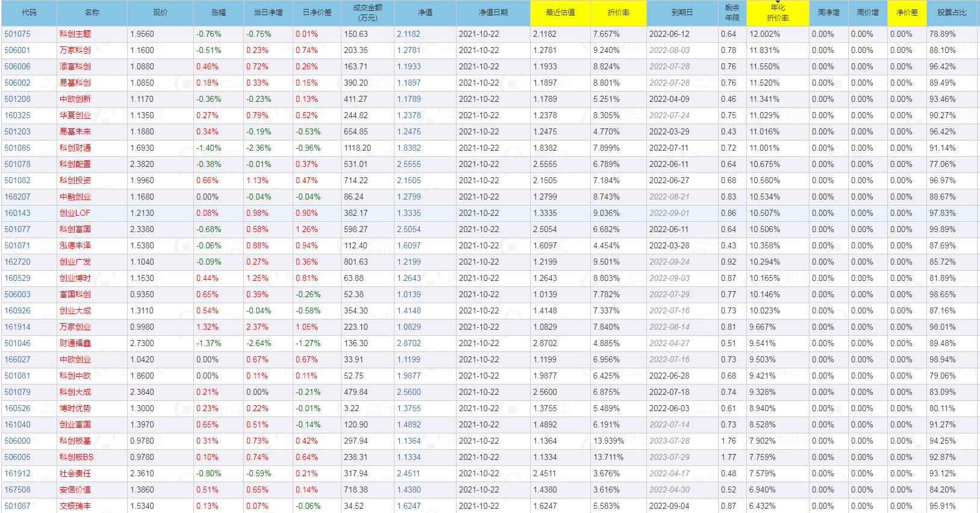Click the 股票占比 column header
This screenshot has height=513, width=980.
952,13
